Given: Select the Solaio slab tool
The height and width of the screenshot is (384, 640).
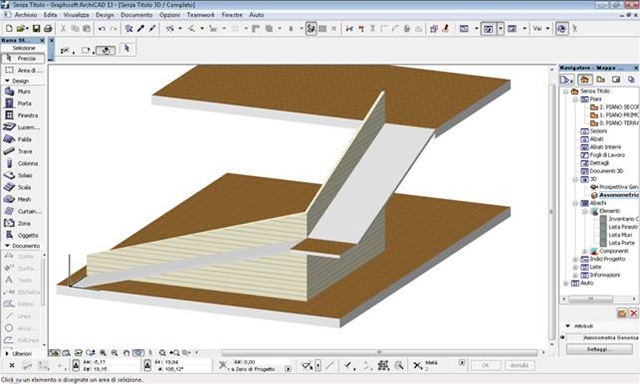Looking at the screenshot, I should [x=23, y=175].
